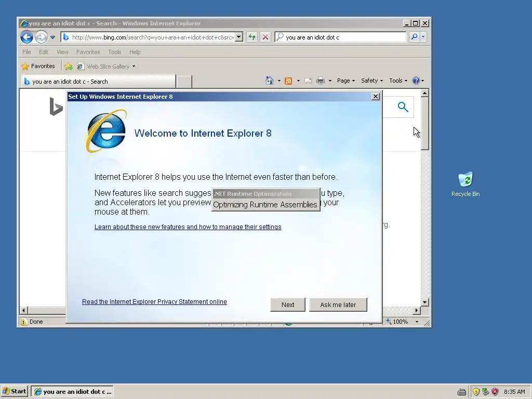Click the Next button in setup dialog
The height and width of the screenshot is (399, 532).
point(288,304)
